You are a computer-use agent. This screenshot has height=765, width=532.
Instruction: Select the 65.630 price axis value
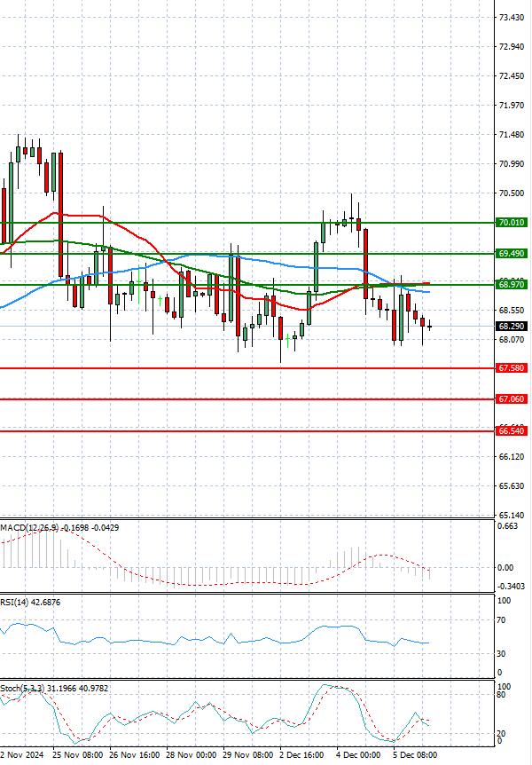tap(512, 486)
